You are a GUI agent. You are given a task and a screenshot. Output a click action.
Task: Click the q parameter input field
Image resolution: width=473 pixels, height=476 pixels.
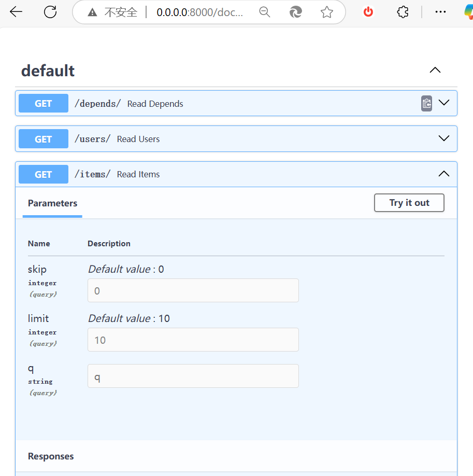coord(193,376)
